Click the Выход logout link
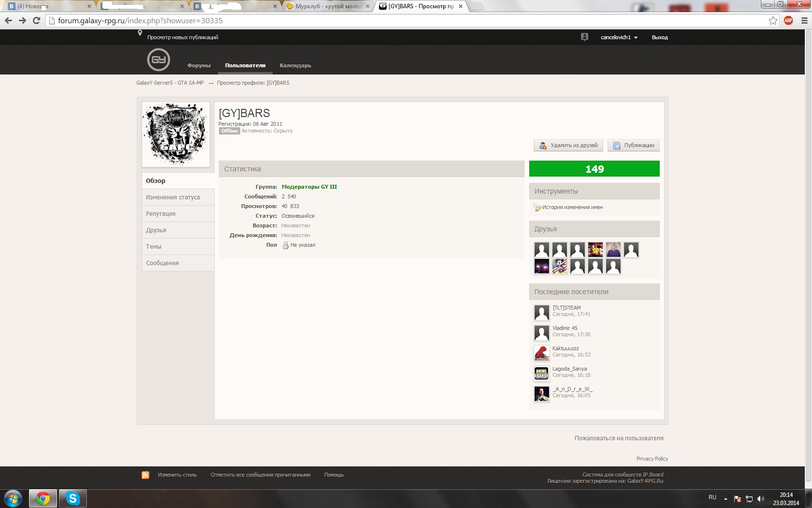 pos(660,37)
